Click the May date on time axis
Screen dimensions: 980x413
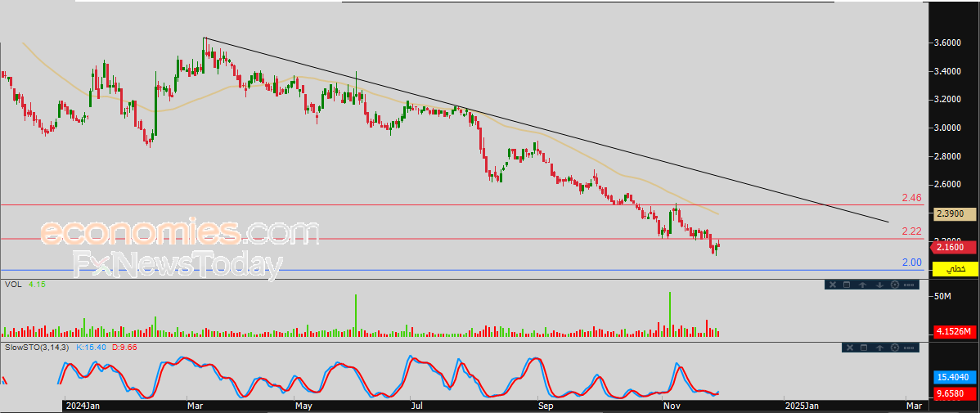(x=304, y=406)
